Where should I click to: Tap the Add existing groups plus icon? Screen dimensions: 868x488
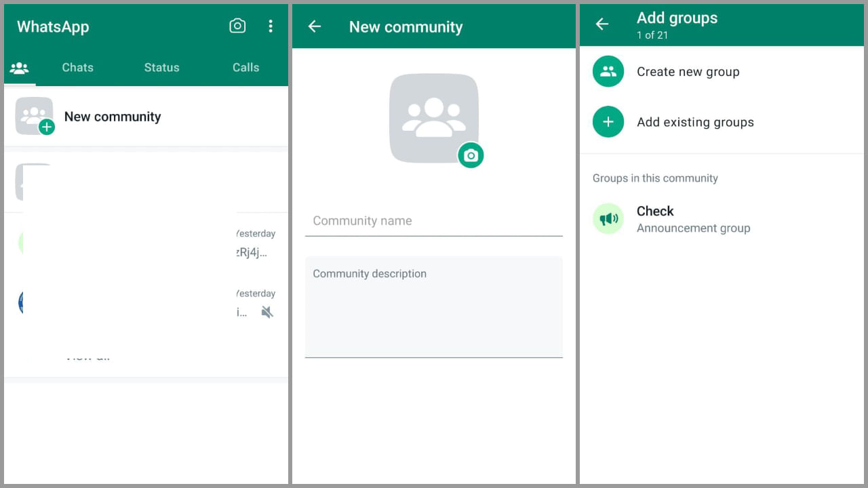click(608, 122)
